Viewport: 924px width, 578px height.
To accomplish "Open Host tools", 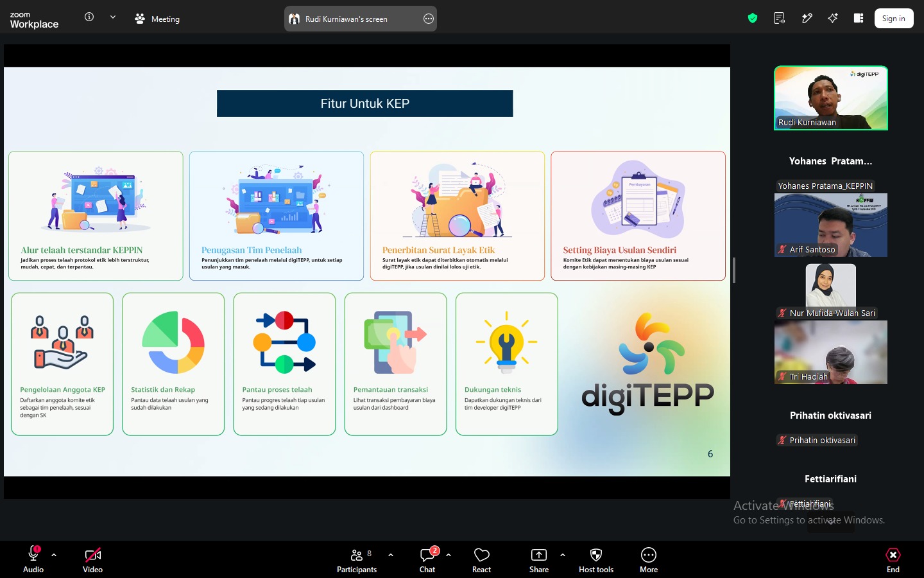I will click(x=596, y=559).
